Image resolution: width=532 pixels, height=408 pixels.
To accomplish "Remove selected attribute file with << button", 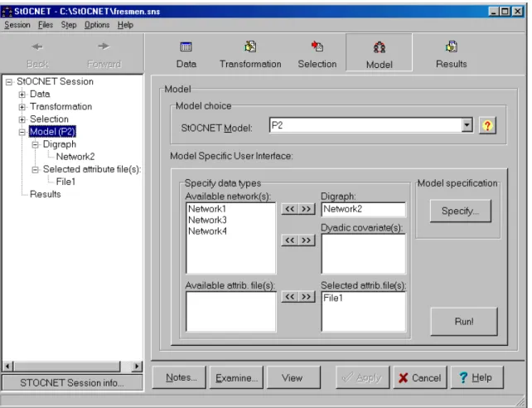I will [290, 296].
